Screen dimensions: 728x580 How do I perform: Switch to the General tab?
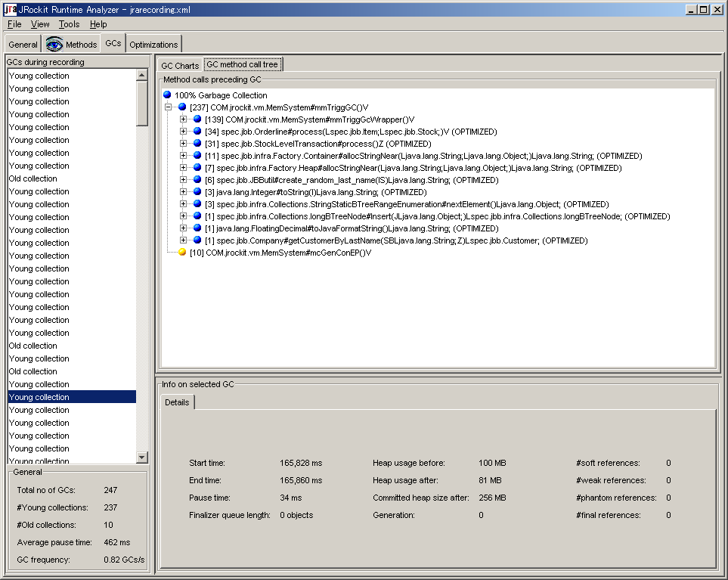tap(23, 45)
